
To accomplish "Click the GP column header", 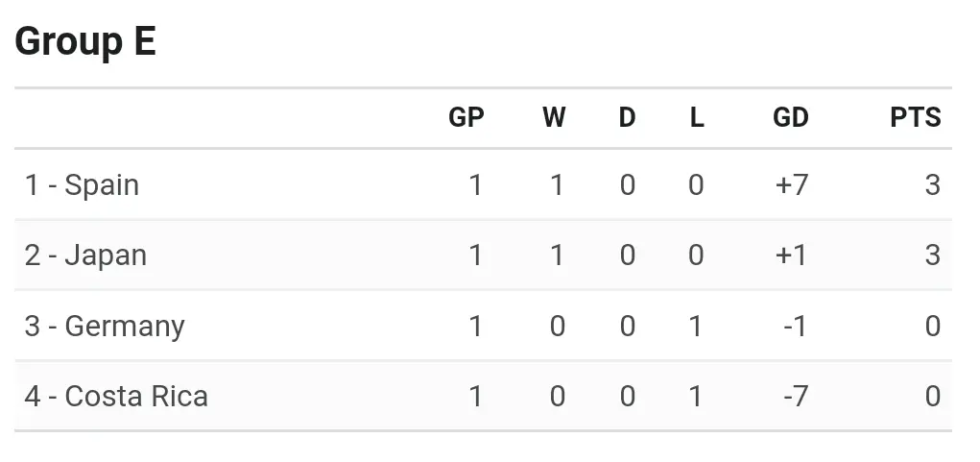I will point(466,117).
